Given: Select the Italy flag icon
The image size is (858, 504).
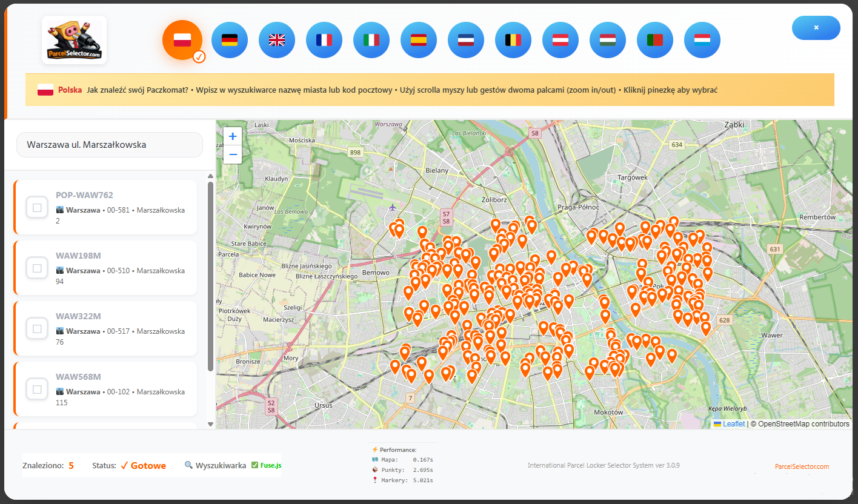Looking at the screenshot, I should (371, 40).
